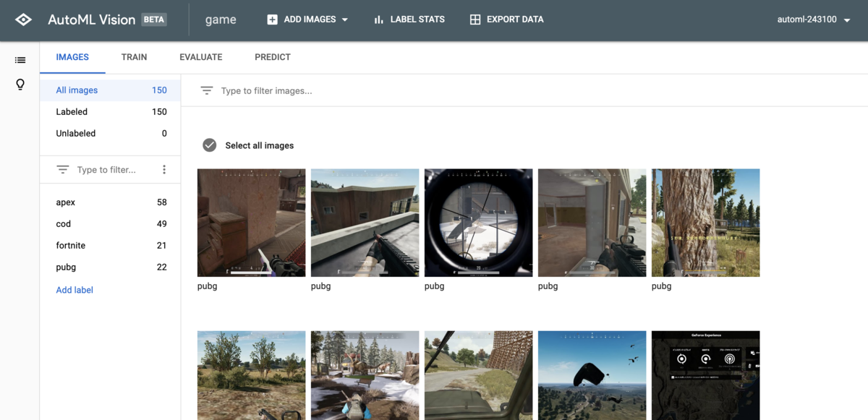Open the pubg tree trunk thumbnail

coord(706,223)
